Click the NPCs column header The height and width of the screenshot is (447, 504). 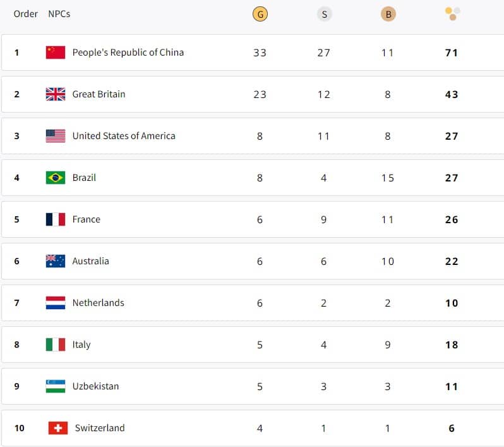coord(59,14)
